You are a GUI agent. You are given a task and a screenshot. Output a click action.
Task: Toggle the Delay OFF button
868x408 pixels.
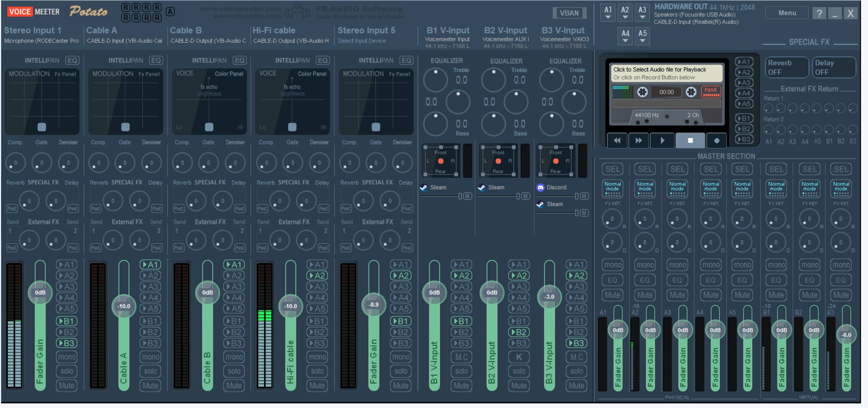pyautogui.click(x=833, y=67)
